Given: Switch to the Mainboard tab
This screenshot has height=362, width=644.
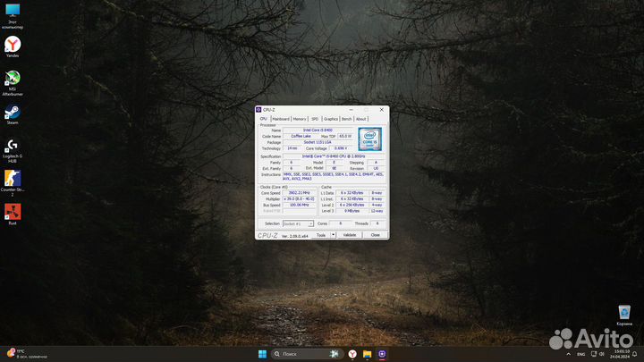Looking at the screenshot, I should (x=281, y=118).
